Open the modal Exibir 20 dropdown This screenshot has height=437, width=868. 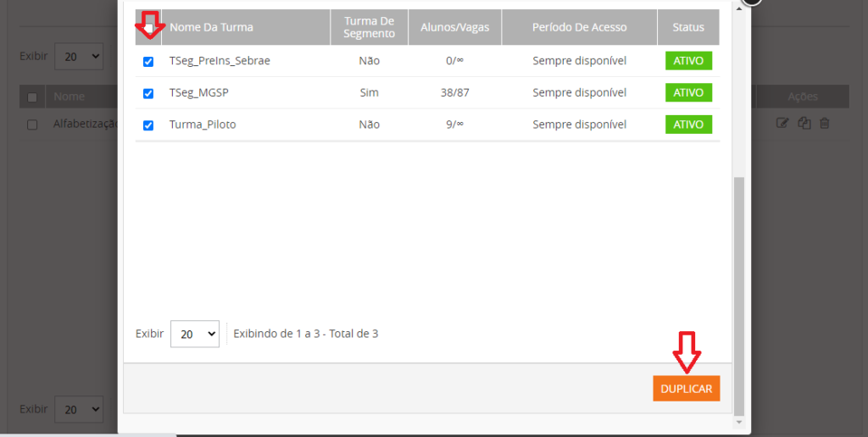pos(194,335)
